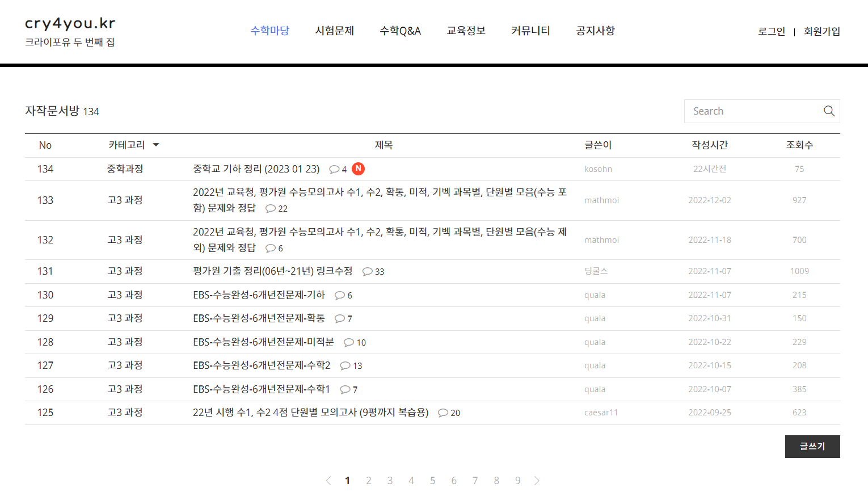Go to page 4

pyautogui.click(x=411, y=481)
